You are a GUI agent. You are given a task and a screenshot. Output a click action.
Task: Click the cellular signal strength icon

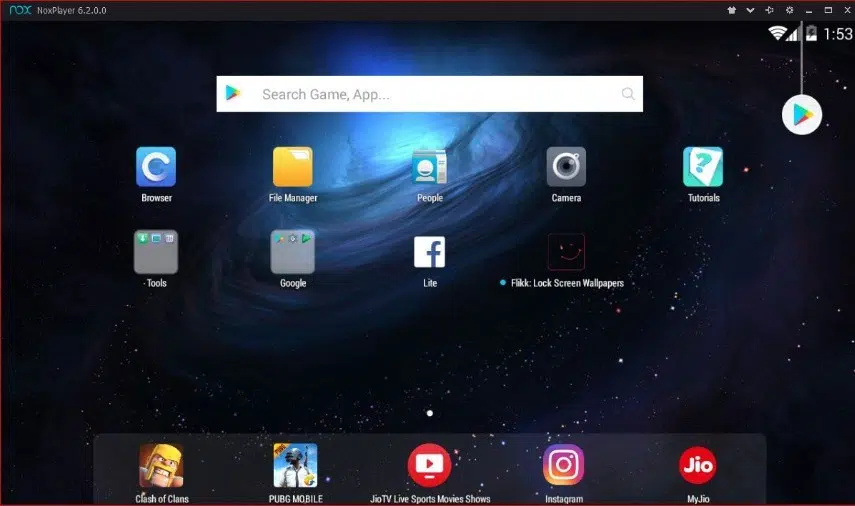[793, 34]
